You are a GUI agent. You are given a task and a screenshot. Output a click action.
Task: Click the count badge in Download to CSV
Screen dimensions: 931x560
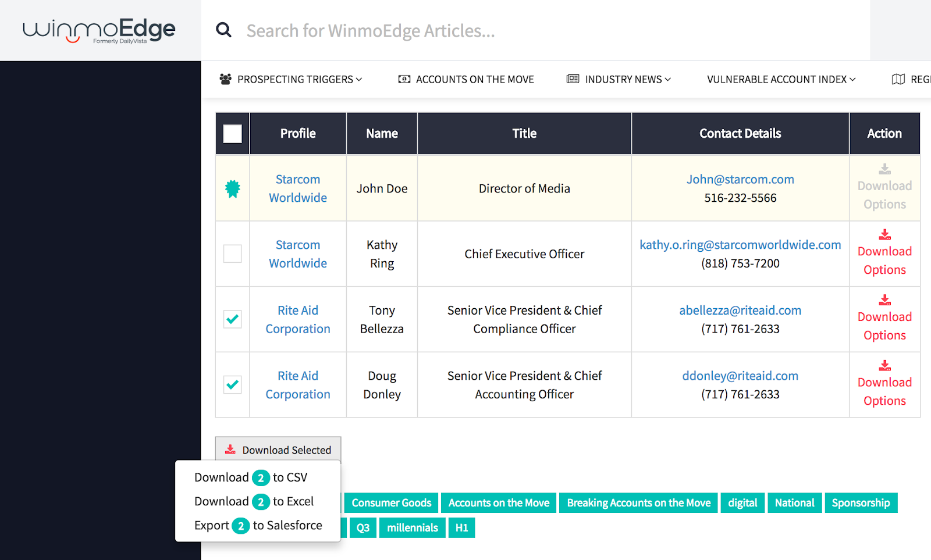click(261, 478)
